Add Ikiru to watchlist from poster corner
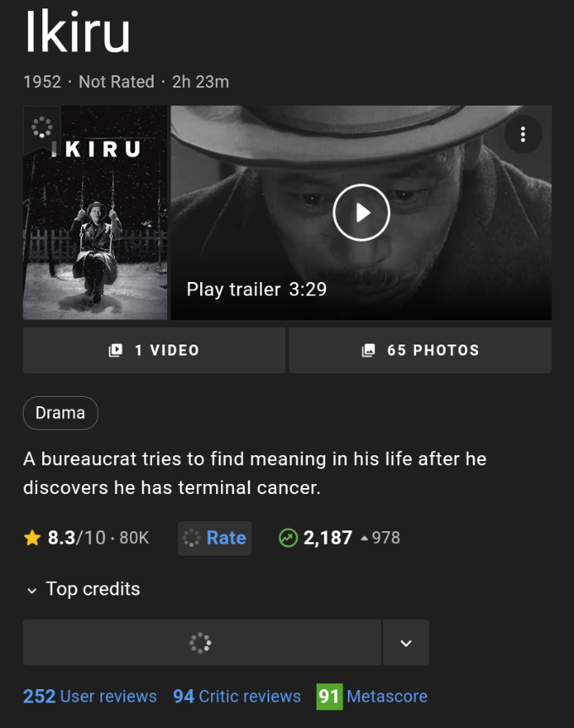The width and height of the screenshot is (574, 728). [41, 127]
